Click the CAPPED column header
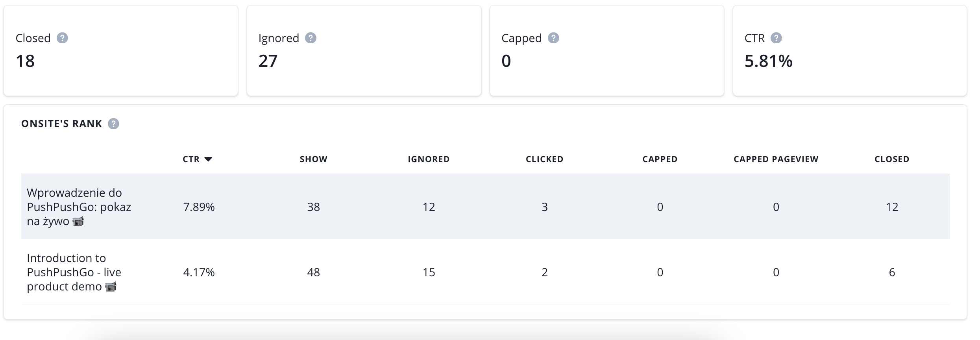 pyautogui.click(x=660, y=159)
